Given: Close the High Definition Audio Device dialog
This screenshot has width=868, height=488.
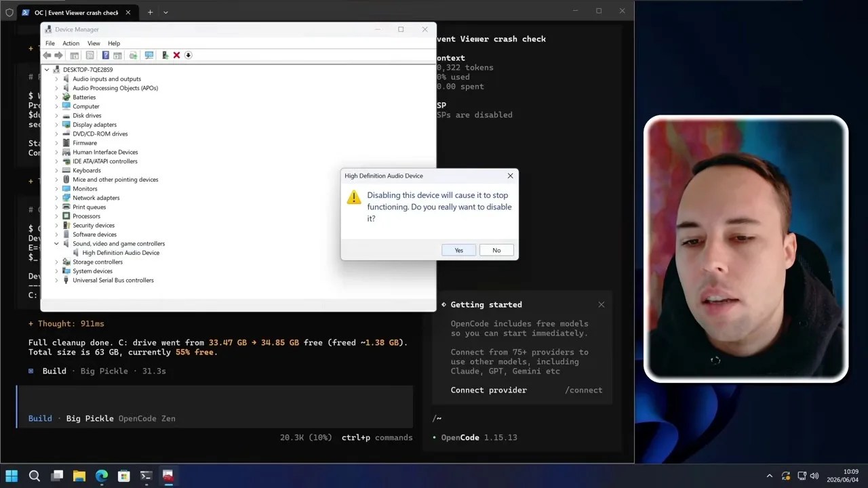Looking at the screenshot, I should pos(510,176).
